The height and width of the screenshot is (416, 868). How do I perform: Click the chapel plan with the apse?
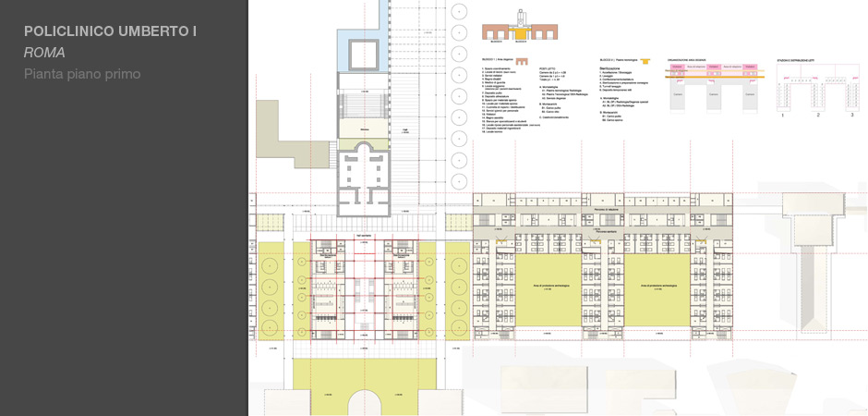(364, 179)
